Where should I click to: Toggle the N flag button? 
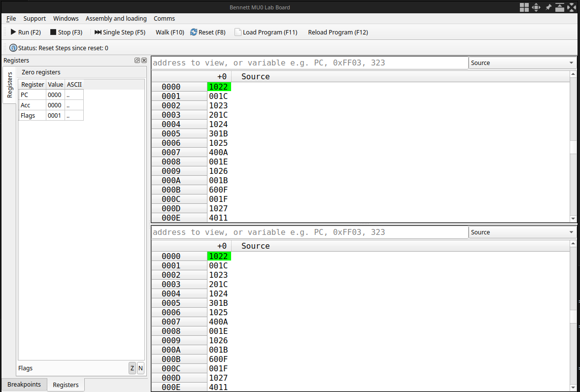click(x=140, y=368)
